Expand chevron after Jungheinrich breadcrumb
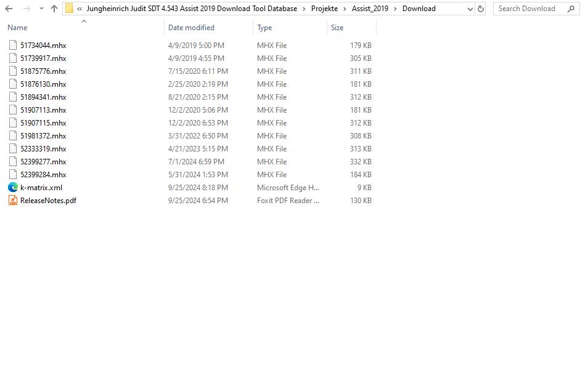 click(304, 9)
